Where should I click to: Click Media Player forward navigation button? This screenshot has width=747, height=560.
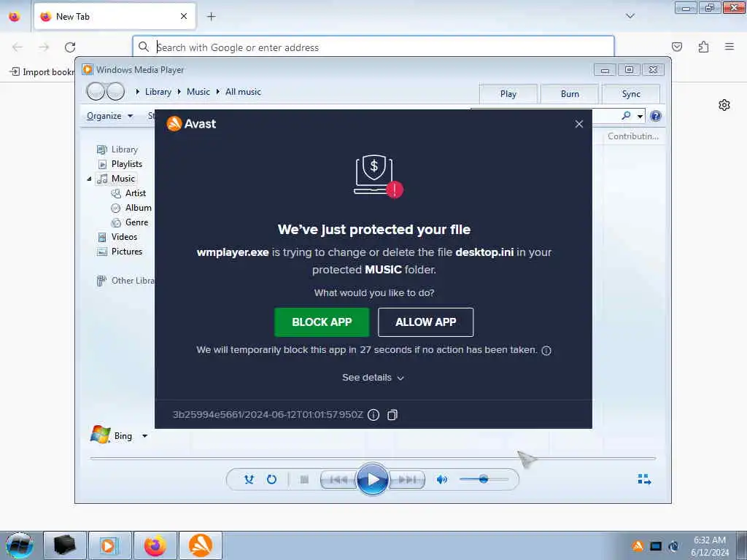[x=115, y=91]
